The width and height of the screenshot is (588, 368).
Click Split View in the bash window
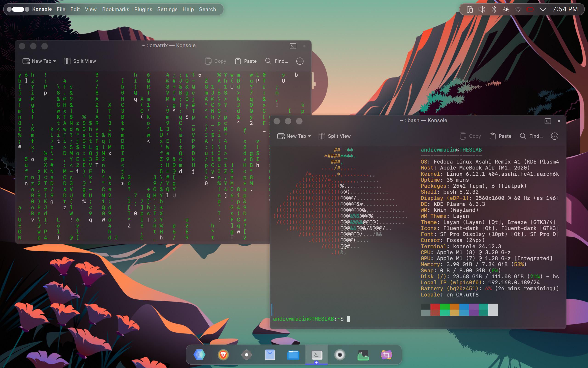[x=334, y=136]
